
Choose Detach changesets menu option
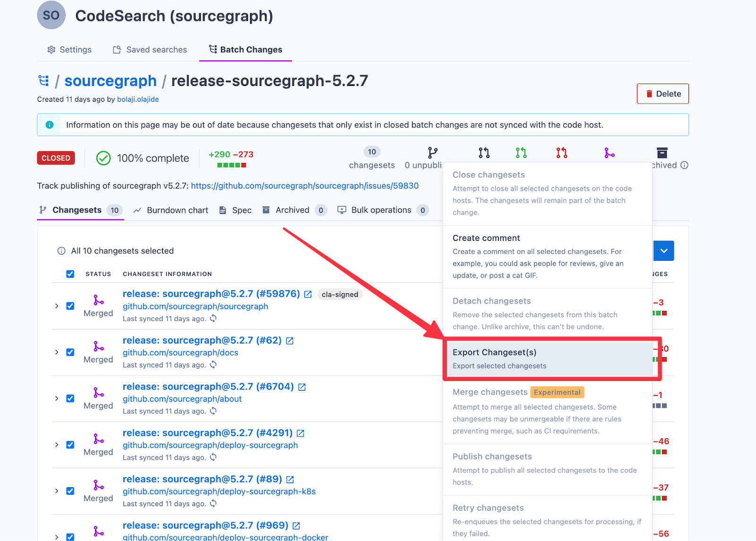[x=548, y=314]
